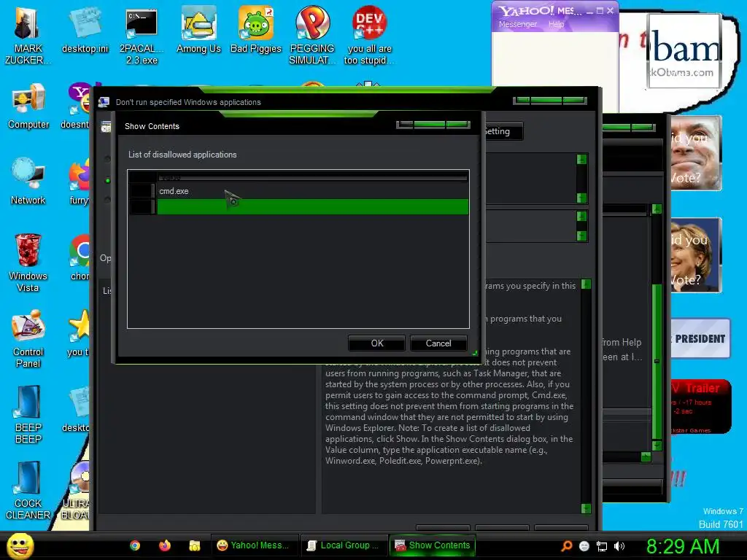Image resolution: width=747 pixels, height=560 pixels.
Task: Open the Obama ad thumbnail
Action: click(x=684, y=51)
